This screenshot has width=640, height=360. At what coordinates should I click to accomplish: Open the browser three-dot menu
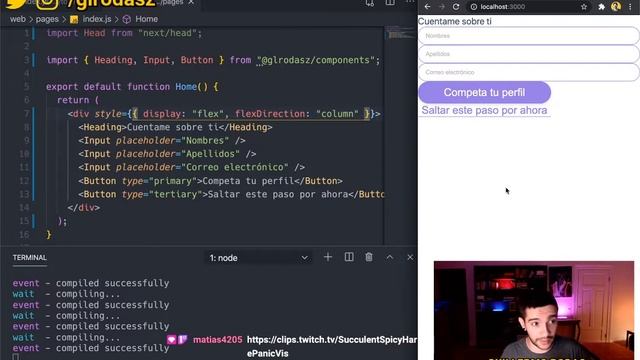[x=631, y=7]
